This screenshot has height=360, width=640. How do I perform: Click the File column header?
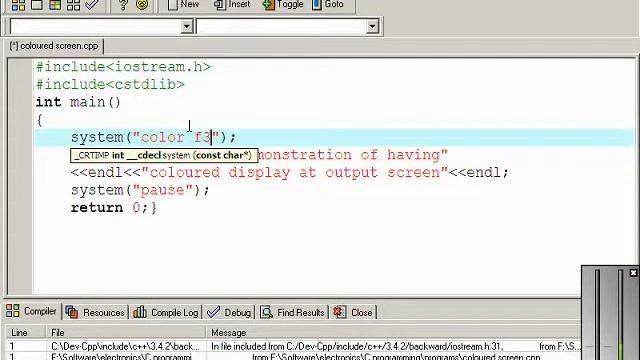(x=126, y=333)
